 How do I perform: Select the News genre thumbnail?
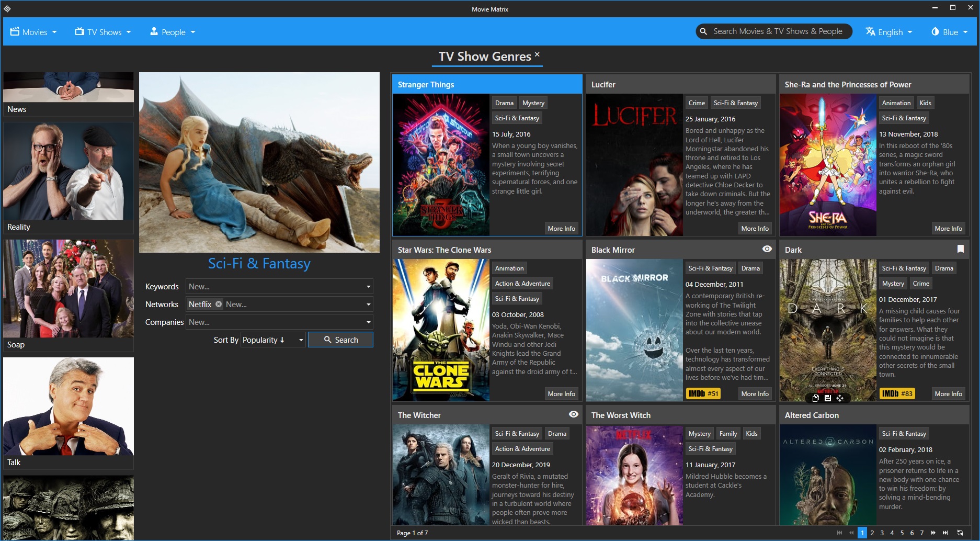[69, 94]
